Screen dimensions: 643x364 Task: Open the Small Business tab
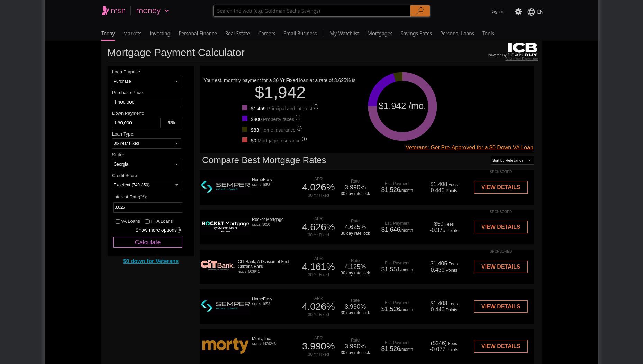tap(300, 33)
